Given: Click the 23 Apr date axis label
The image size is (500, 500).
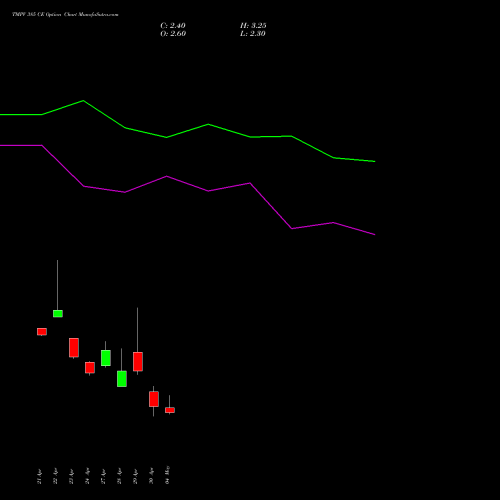Looking at the screenshot, I should click(x=71, y=476).
